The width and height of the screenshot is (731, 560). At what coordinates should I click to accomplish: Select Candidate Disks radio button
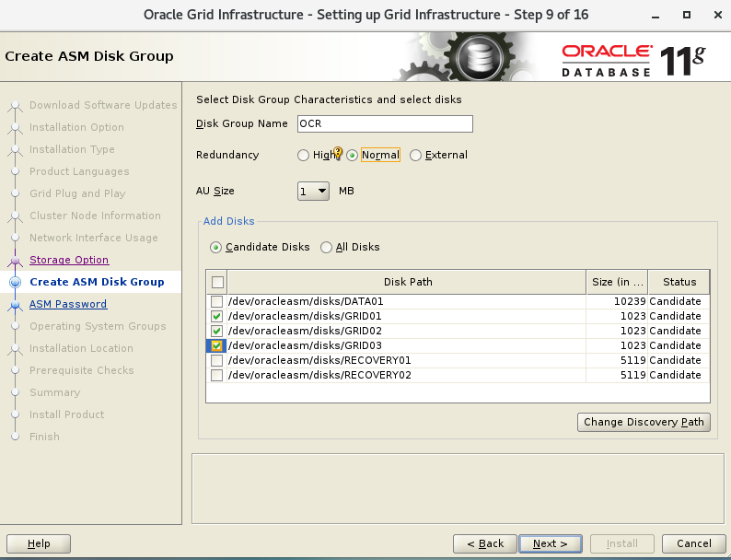215,247
